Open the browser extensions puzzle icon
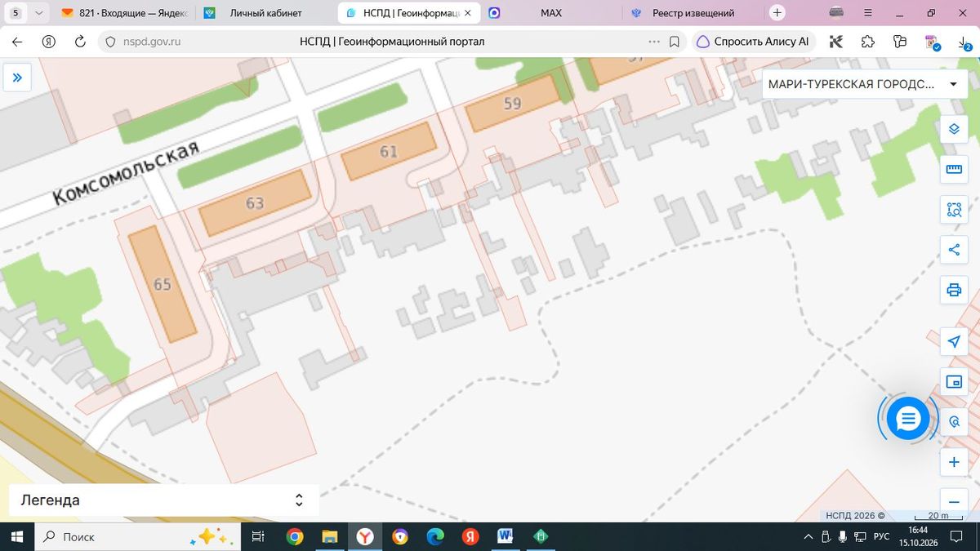This screenshot has height=551, width=980. (x=868, y=42)
